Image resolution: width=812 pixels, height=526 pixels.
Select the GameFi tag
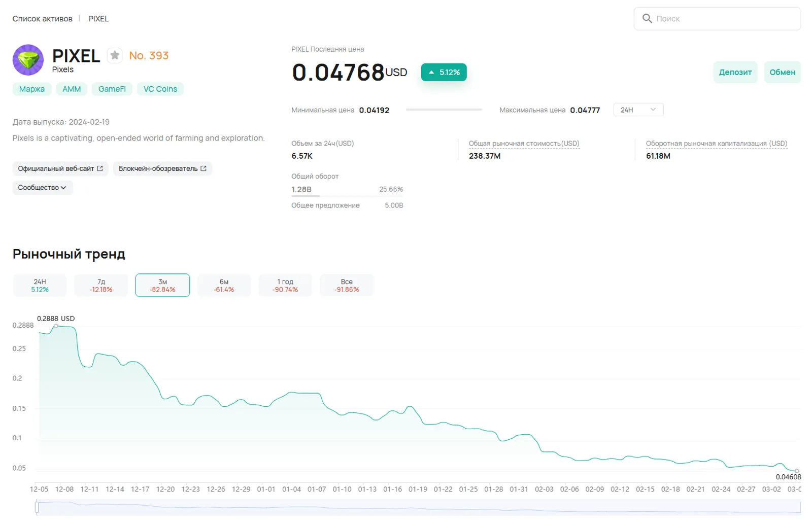pos(112,89)
